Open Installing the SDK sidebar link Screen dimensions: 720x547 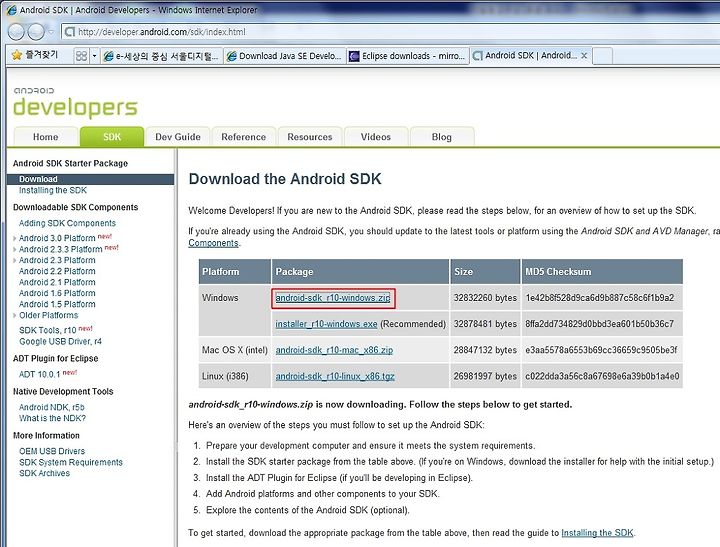pyautogui.click(x=53, y=190)
